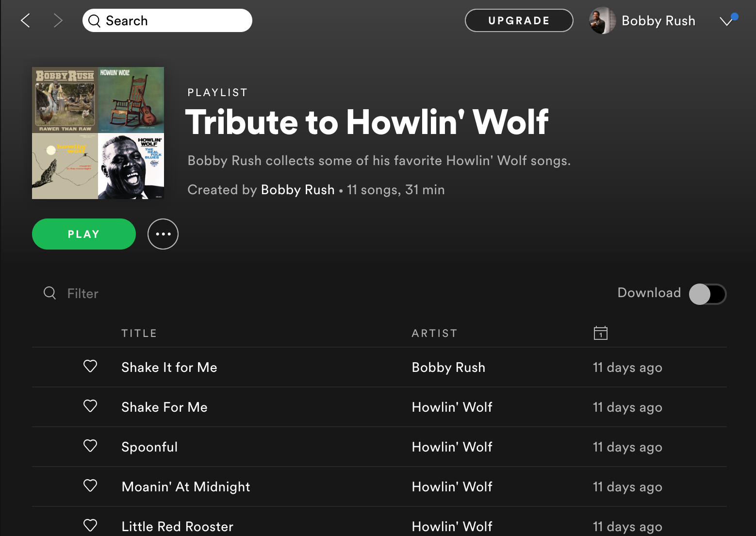This screenshot has width=756, height=536.
Task: Select the track title Shake It for Me
Action: [169, 368]
